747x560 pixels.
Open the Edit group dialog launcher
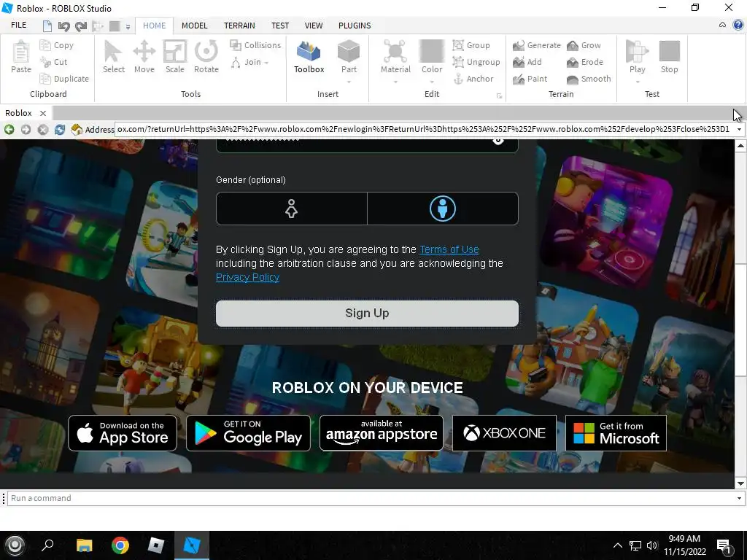pos(499,96)
